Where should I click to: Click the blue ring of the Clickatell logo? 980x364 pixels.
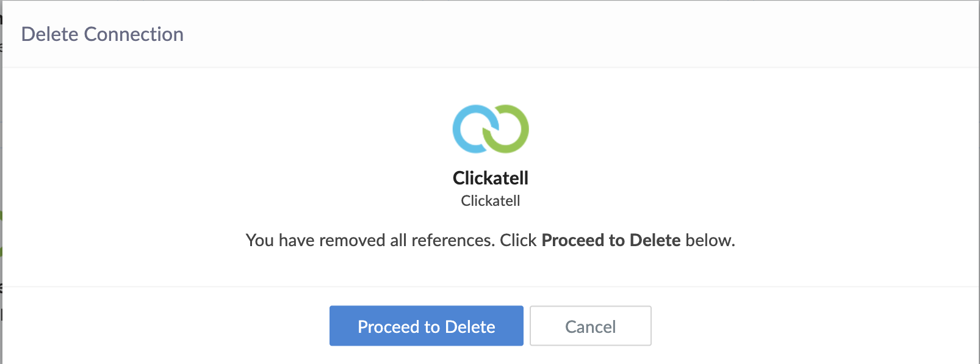[464, 129]
